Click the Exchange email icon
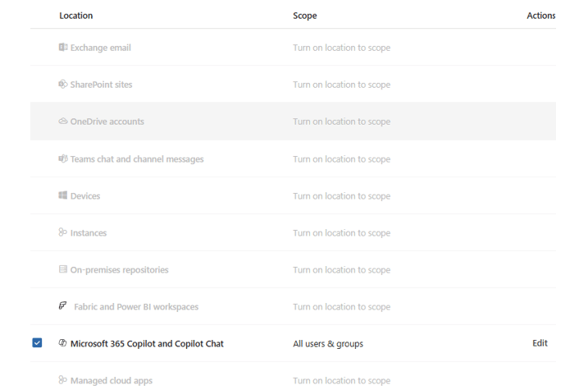The width and height of the screenshot is (588, 390). pos(63,48)
